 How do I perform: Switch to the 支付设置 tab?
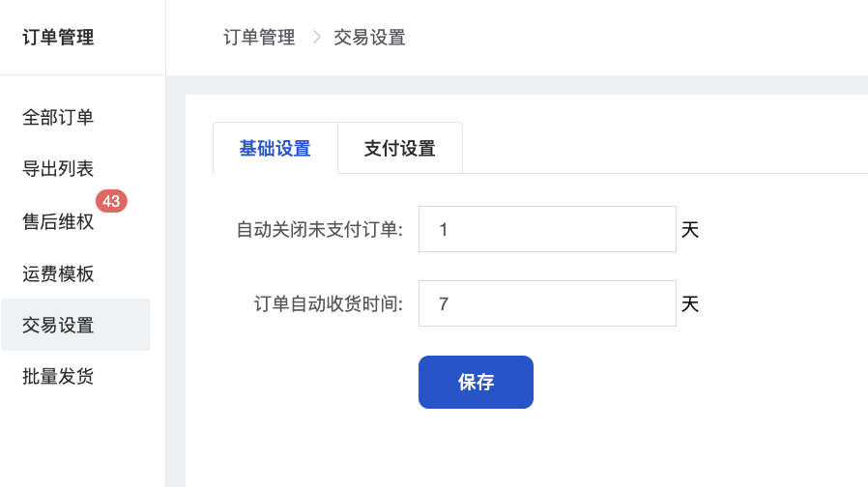399,149
